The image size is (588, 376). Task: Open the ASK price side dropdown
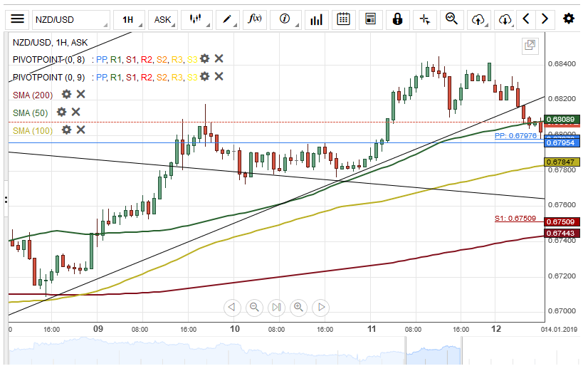click(164, 19)
